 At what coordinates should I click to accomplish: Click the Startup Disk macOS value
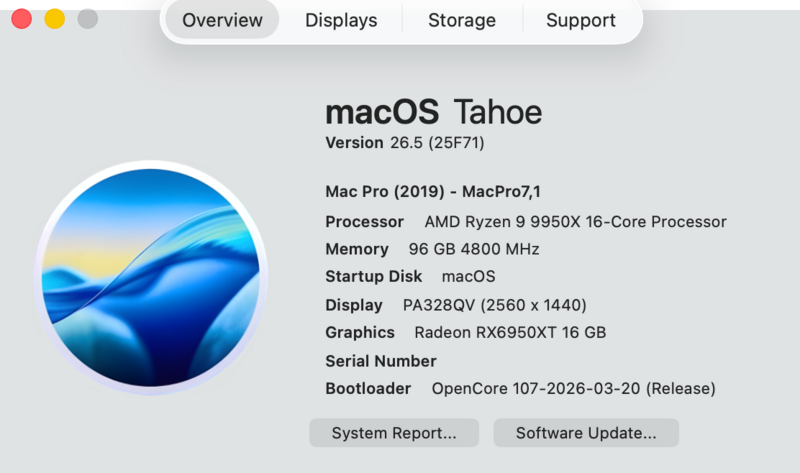click(468, 277)
